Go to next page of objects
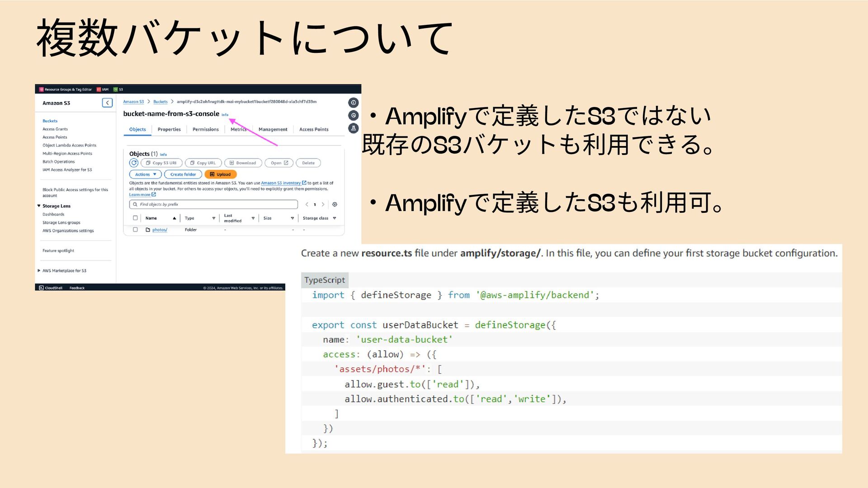This screenshot has width=868, height=488. click(323, 204)
